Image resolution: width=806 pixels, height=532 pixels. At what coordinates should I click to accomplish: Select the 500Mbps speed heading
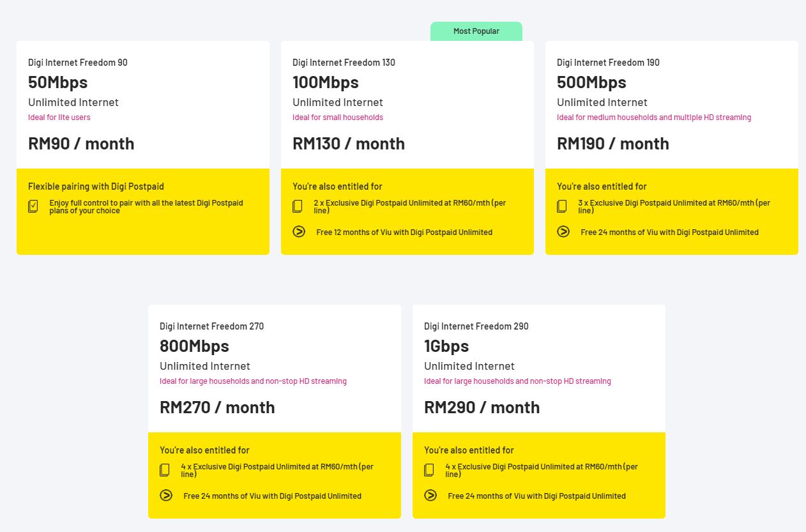click(591, 82)
